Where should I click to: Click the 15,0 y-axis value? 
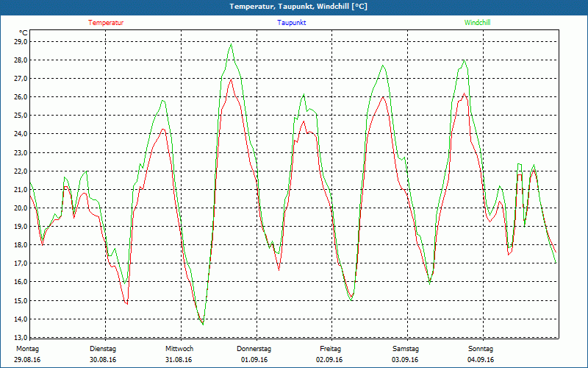[21, 301]
